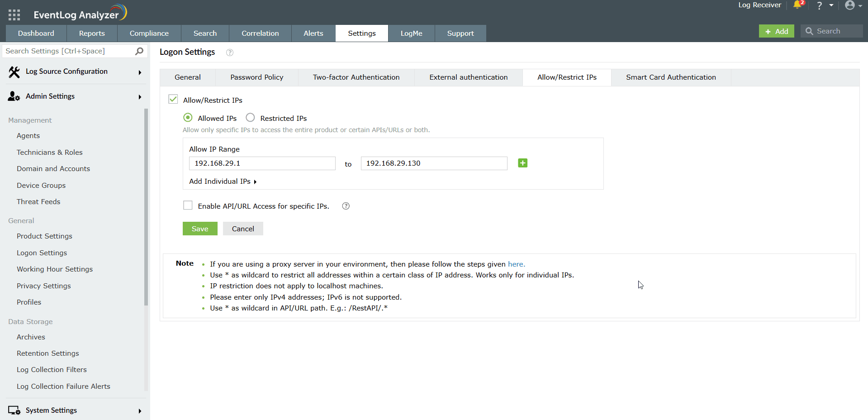Image resolution: width=868 pixels, height=420 pixels.
Task: Save the allowed IP settings
Action: pyautogui.click(x=200, y=229)
